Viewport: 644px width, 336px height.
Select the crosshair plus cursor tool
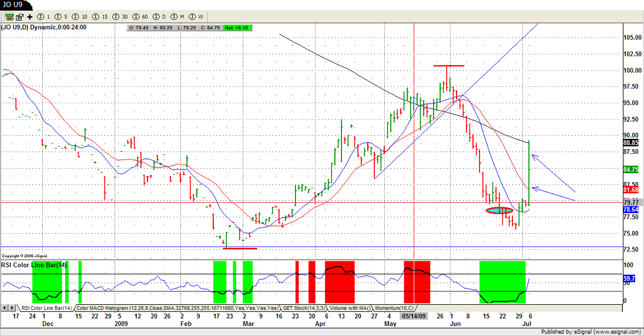click(29, 16)
